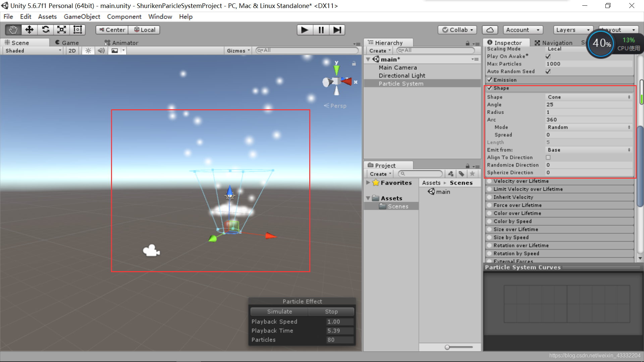Open the Shaded draw mode dropdown
Viewport: 644px width, 362px height.
33,51
